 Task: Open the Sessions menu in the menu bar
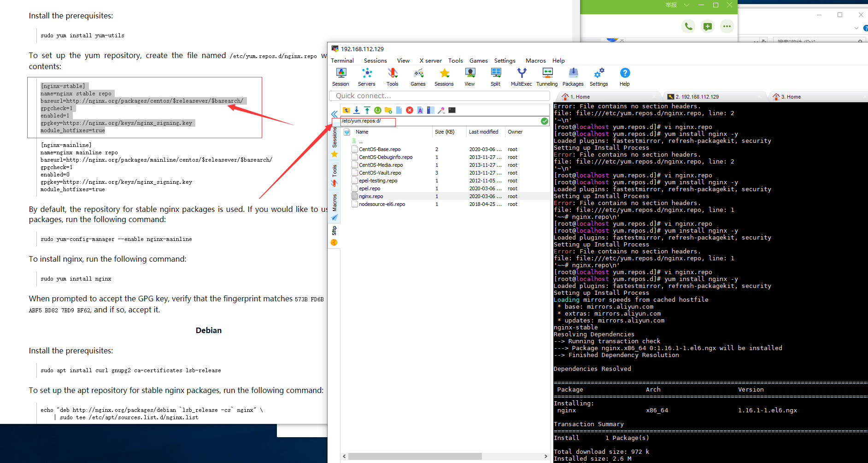point(375,60)
